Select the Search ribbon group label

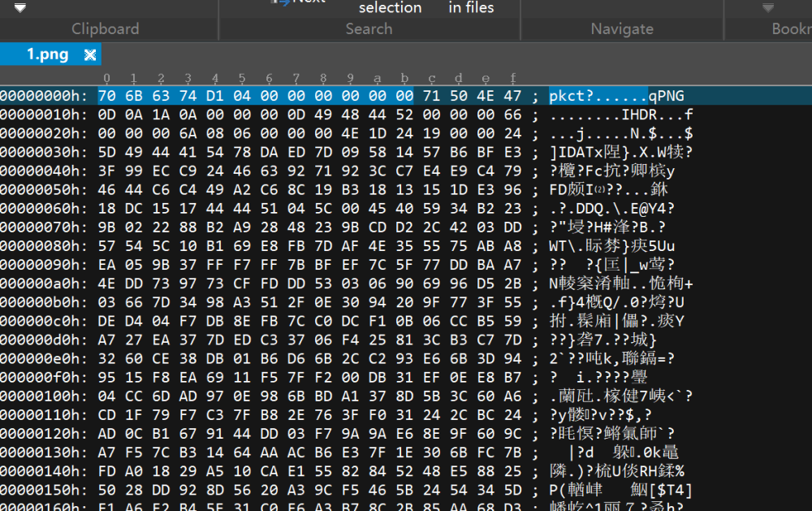click(369, 29)
